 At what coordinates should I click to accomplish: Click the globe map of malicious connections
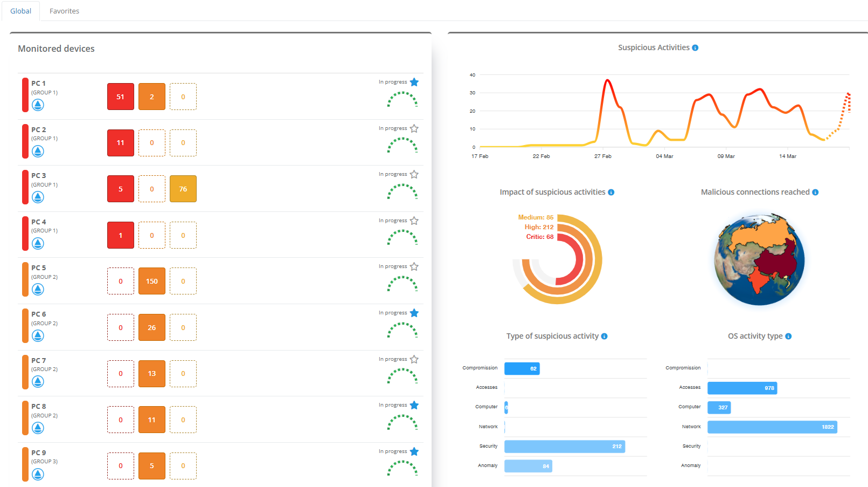[759, 259]
